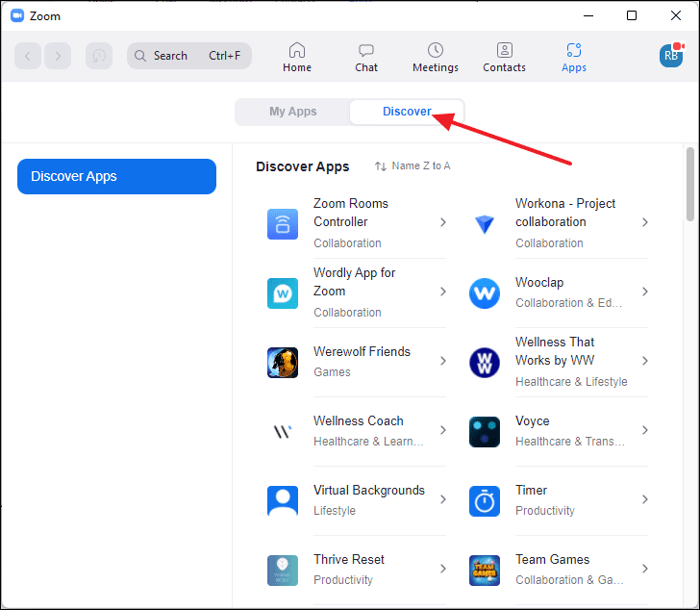Click the vertical scrollbar thumb
This screenshot has height=610, width=700.
[x=690, y=184]
